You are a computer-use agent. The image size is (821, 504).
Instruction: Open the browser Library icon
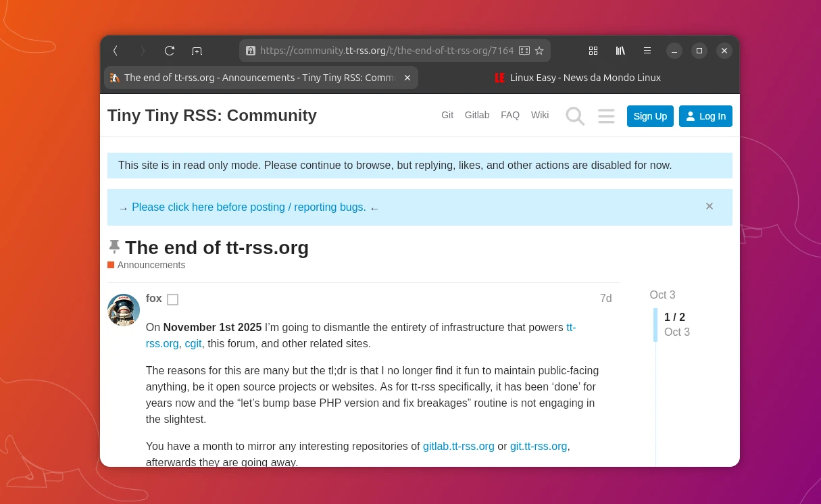point(620,51)
